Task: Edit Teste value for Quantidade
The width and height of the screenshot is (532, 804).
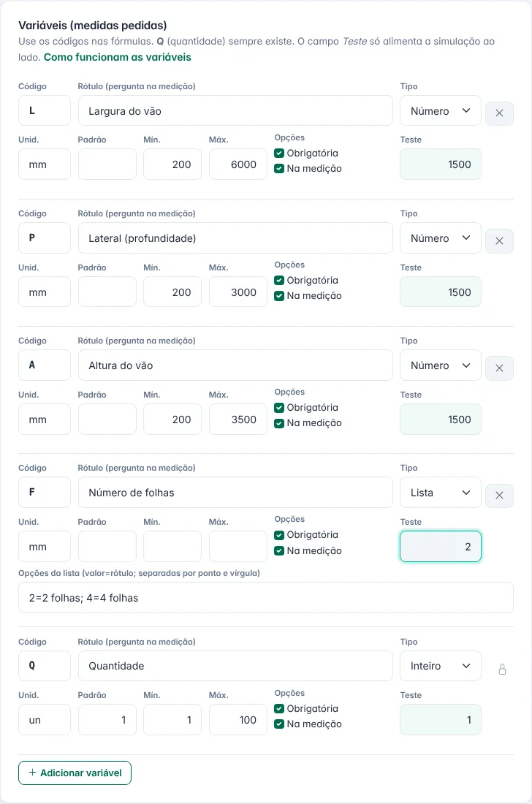Action: [x=440, y=719]
